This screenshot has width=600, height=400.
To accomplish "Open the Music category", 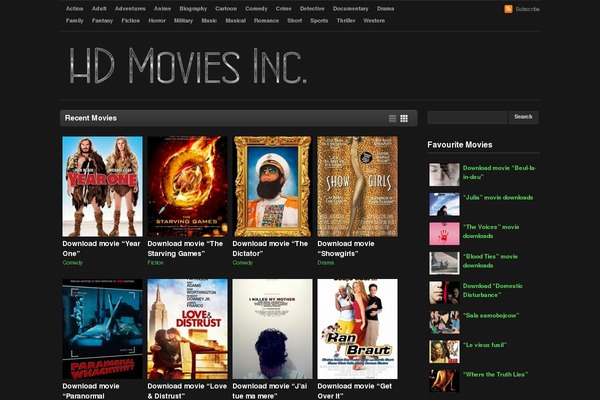I will [209, 21].
